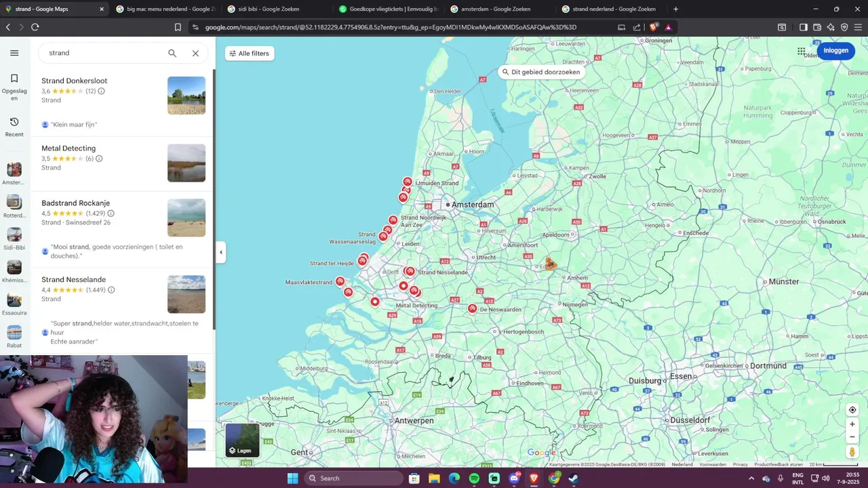Click the share icon in address bar

[637, 27]
